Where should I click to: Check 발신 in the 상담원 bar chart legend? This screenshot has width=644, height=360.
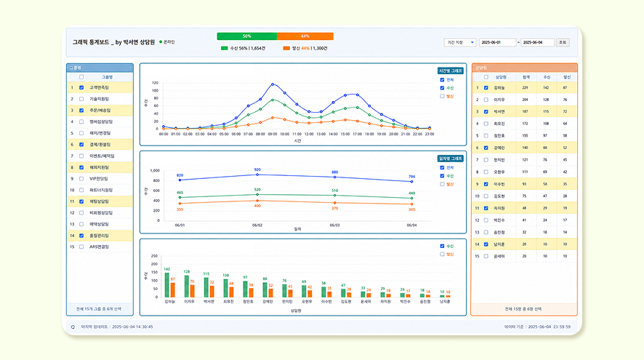[x=443, y=255]
